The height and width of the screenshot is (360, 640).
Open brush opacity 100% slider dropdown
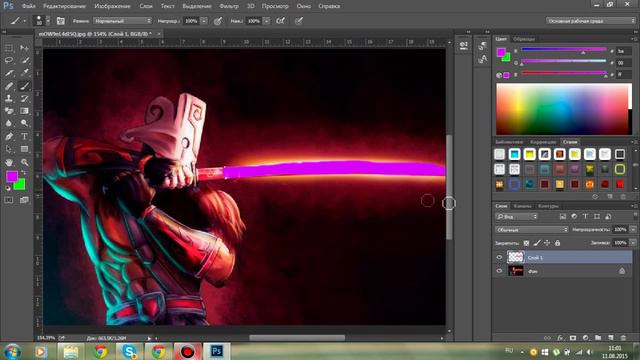tap(204, 21)
